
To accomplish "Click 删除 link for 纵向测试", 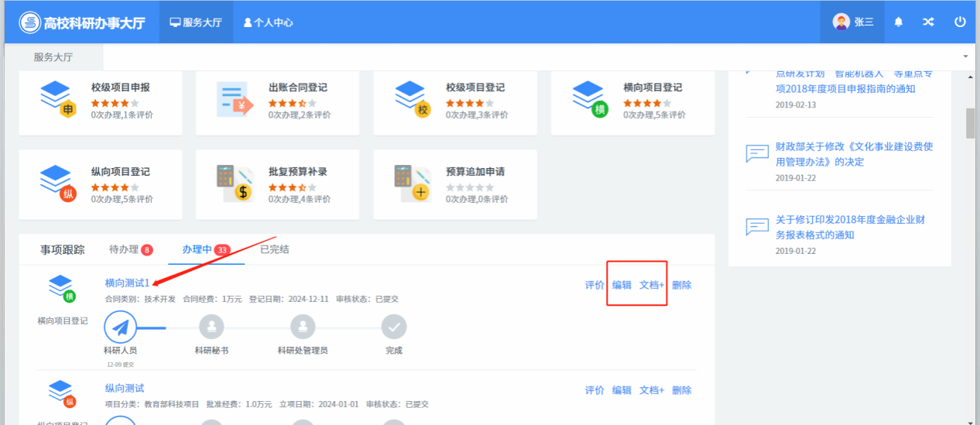I will [x=681, y=390].
